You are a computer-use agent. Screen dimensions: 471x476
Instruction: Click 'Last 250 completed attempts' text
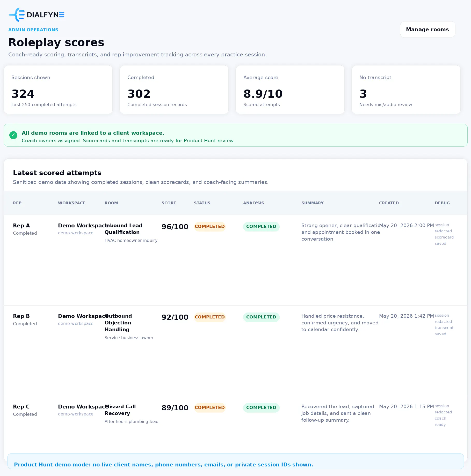[x=44, y=105]
